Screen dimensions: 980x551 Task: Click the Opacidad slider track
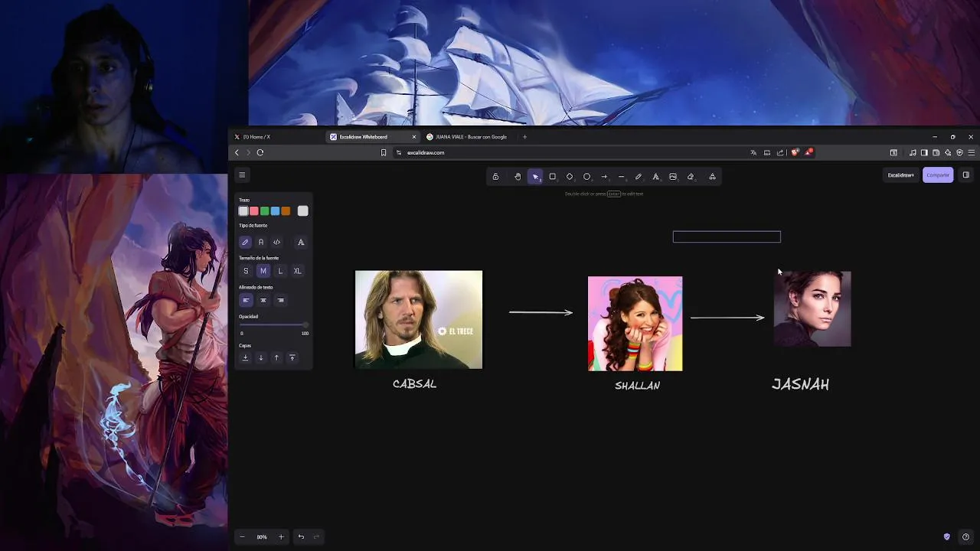point(273,325)
